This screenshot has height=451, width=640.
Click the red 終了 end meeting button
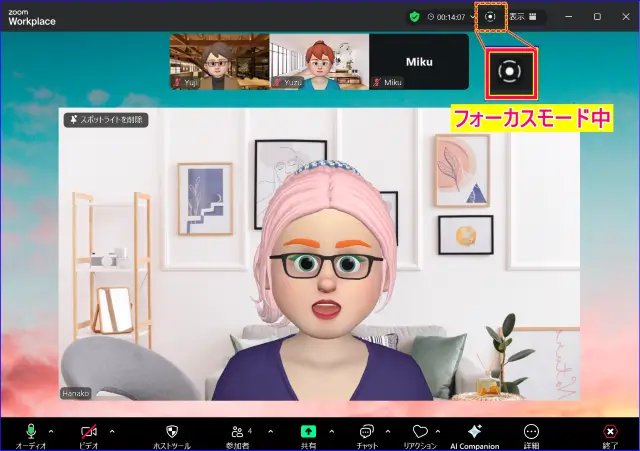[x=610, y=431]
